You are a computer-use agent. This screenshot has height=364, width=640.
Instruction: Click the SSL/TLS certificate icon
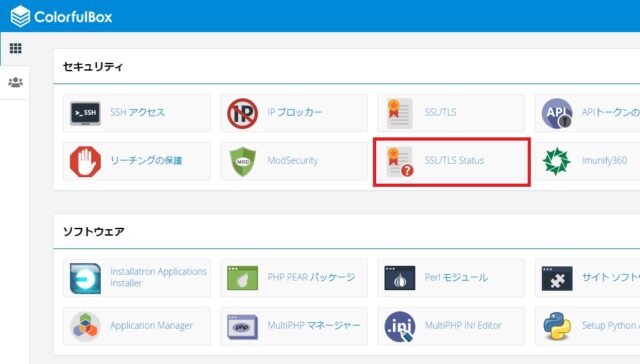[x=400, y=113]
